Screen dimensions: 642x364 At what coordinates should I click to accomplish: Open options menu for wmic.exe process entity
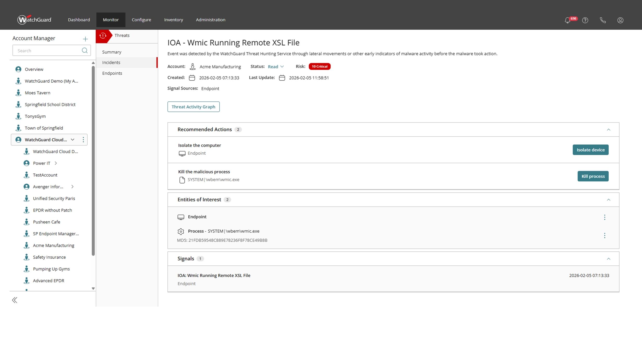point(604,235)
